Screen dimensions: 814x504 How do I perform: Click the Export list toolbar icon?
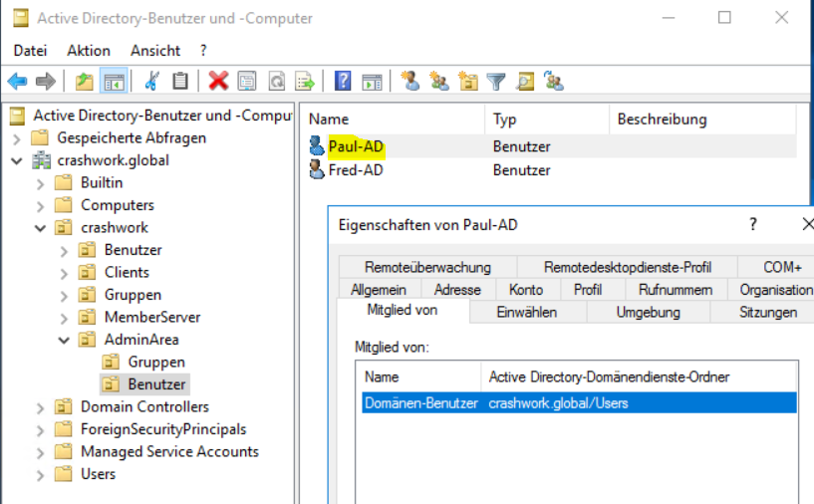coord(305,82)
